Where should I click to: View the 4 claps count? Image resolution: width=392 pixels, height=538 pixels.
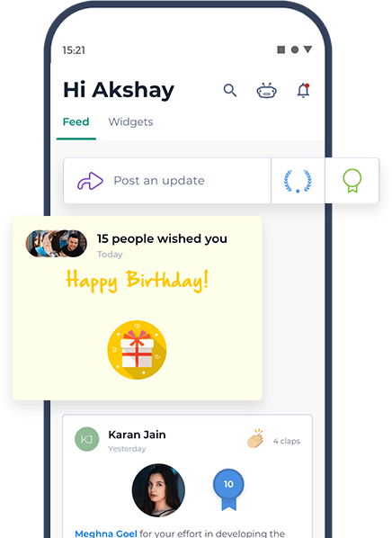pos(287,441)
